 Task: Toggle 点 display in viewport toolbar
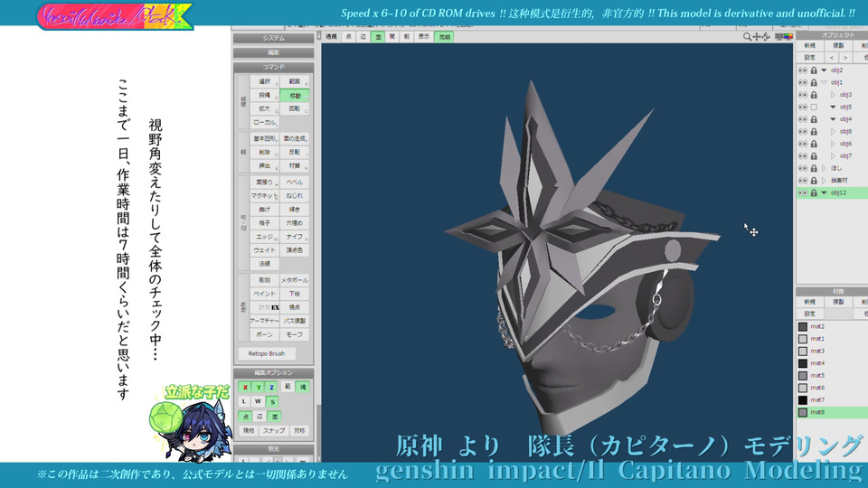tap(348, 36)
